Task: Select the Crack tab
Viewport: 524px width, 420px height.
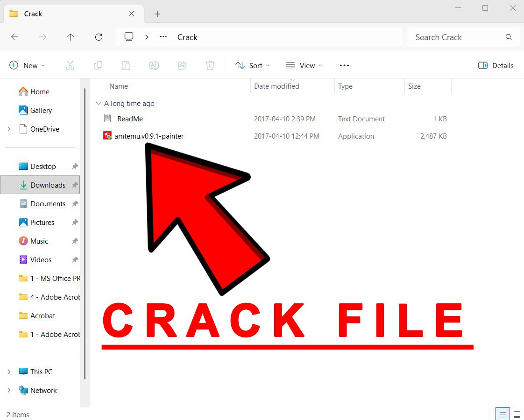Action: pyautogui.click(x=73, y=14)
